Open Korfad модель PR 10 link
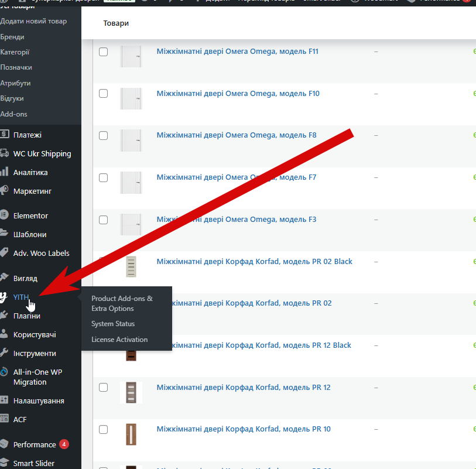 tap(244, 429)
